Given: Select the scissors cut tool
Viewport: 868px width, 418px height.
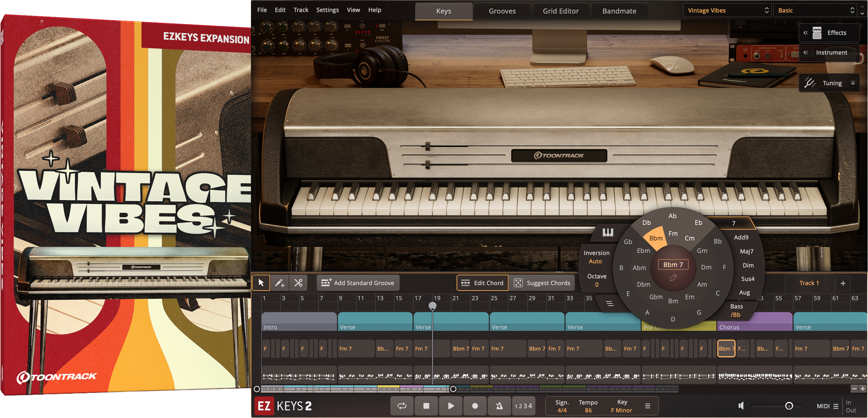Looking at the screenshot, I should pyautogui.click(x=298, y=283).
